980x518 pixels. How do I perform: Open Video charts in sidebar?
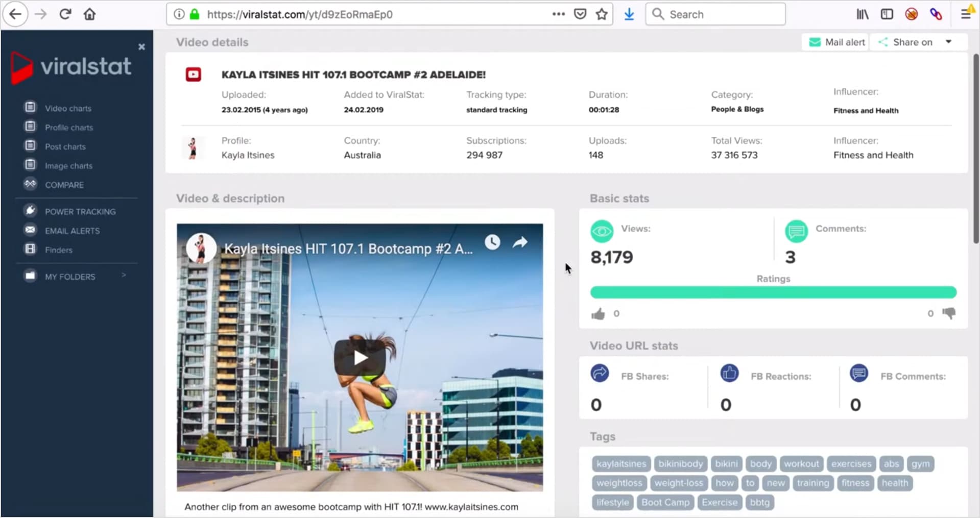click(68, 108)
